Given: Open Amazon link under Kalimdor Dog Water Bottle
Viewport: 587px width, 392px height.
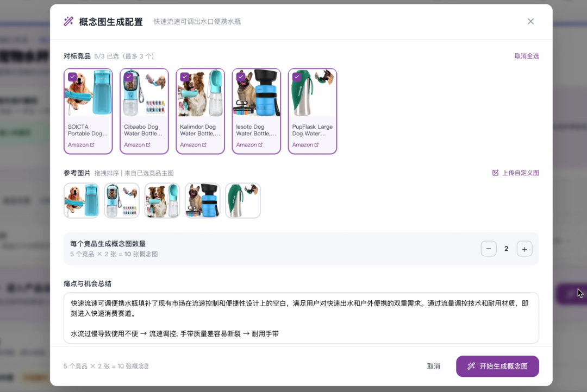Looking at the screenshot, I should [x=193, y=145].
